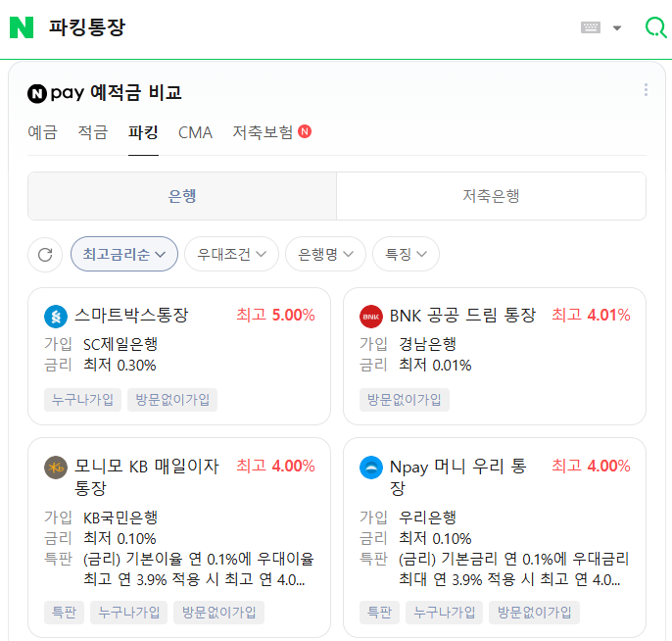The width and height of the screenshot is (672, 641).
Task: Click 방문없이가입 tag on Npay 우리 card
Action: [x=534, y=613]
